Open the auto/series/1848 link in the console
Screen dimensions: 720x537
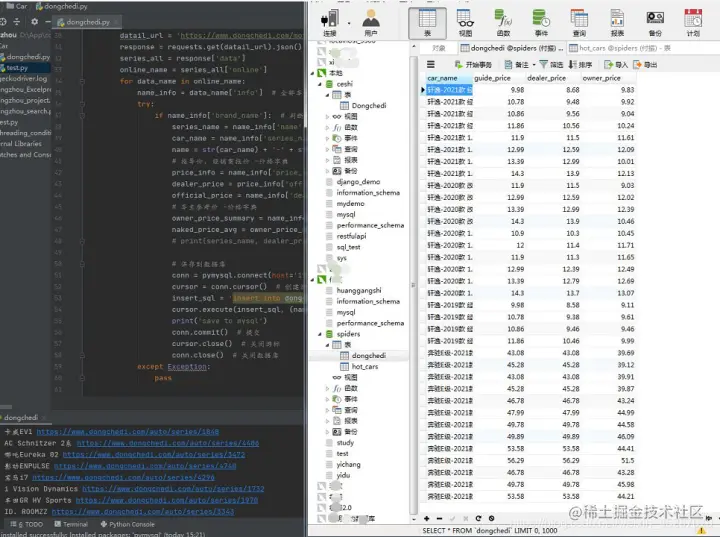128,432
